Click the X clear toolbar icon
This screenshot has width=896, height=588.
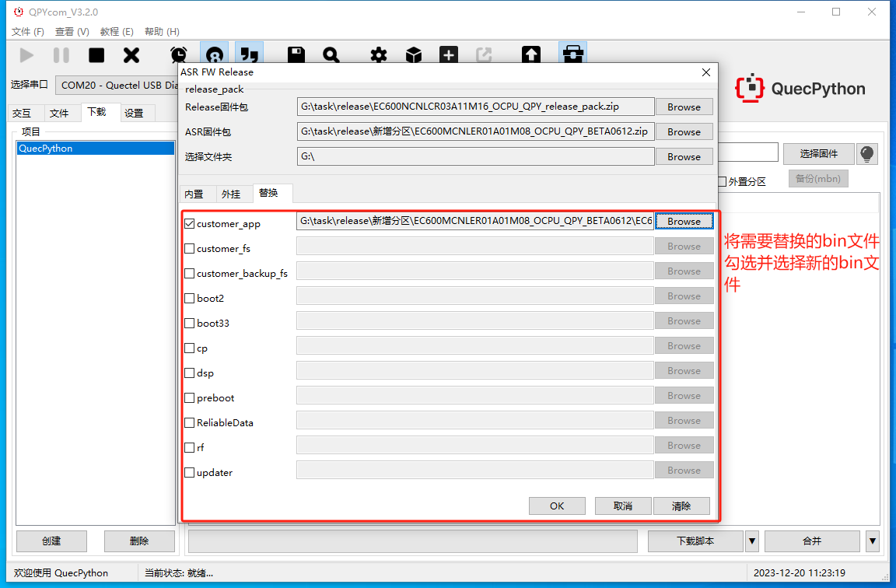point(131,55)
